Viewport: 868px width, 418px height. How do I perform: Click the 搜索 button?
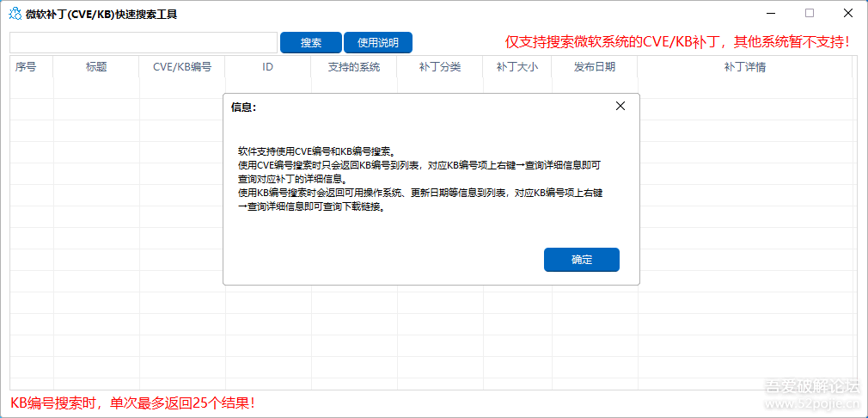coord(311,43)
